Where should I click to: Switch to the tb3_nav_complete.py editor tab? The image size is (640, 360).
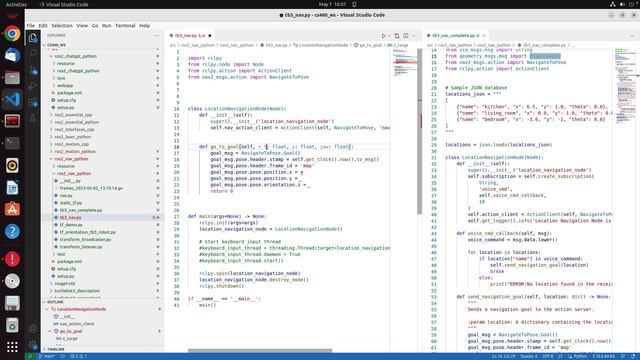click(x=456, y=36)
